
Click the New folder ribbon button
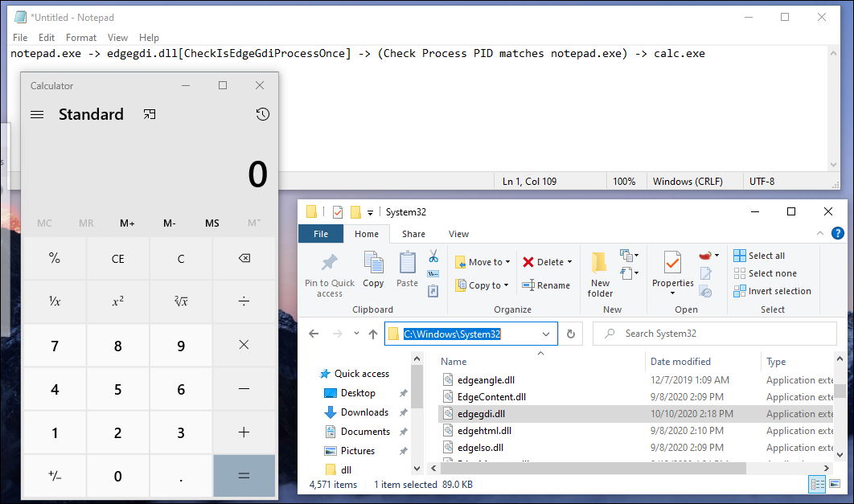click(600, 275)
